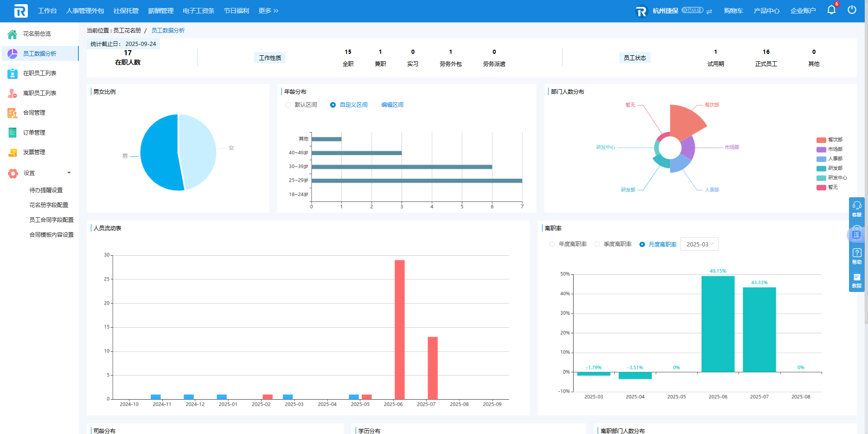Screen dimensions: 868x434
Task: Click the 2025-06 bar in 人员流动表
Action: coord(399,329)
